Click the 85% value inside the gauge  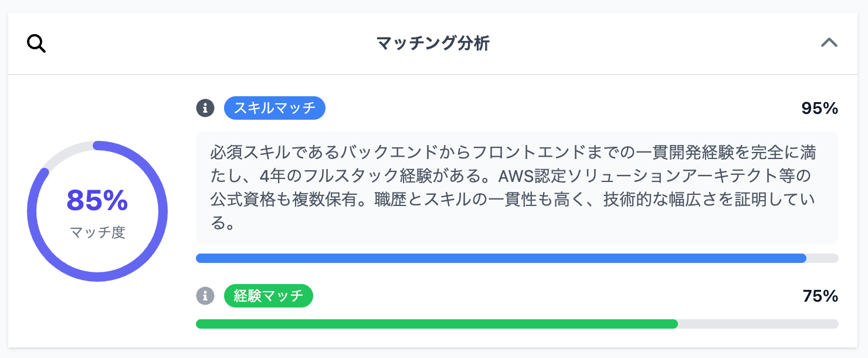click(x=97, y=201)
